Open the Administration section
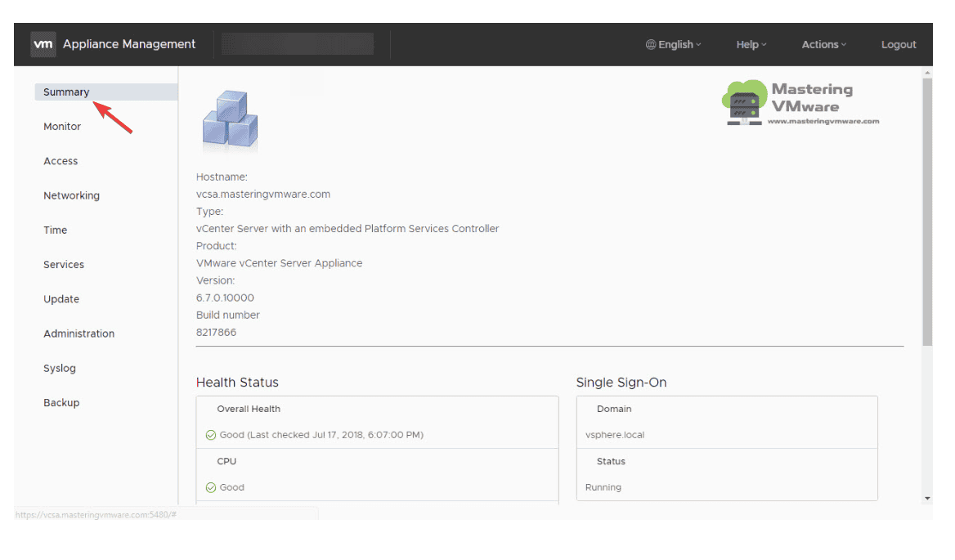Screen dimensions: 955x560 click(78, 334)
